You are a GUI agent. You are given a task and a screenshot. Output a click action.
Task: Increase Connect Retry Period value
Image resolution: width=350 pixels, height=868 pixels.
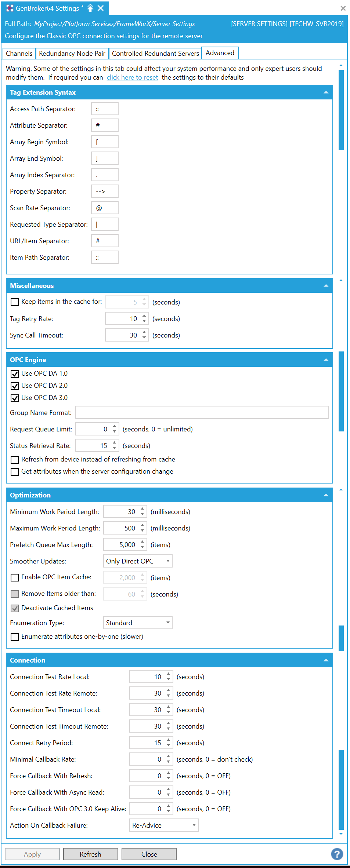coord(169,740)
